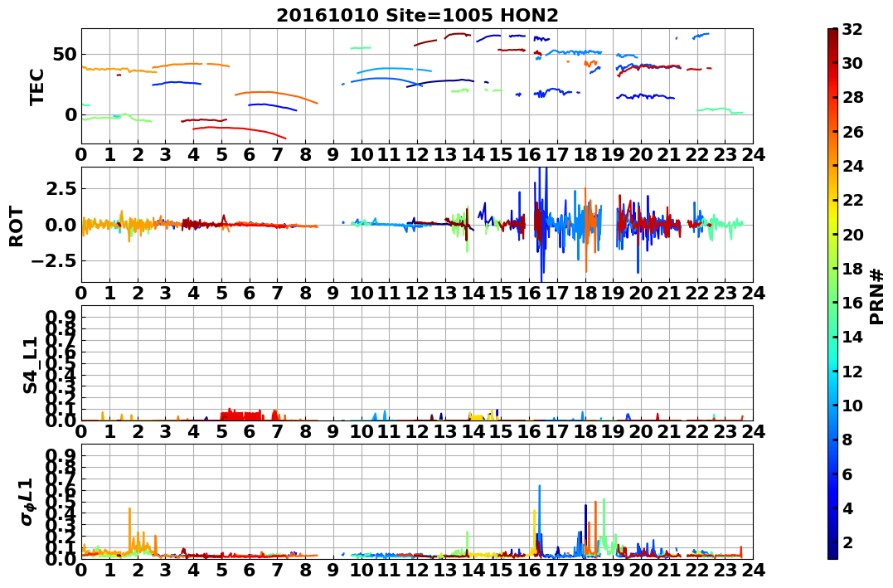Click colorbar tick value 16
This screenshot has width=893, height=588.
pyautogui.click(x=852, y=303)
